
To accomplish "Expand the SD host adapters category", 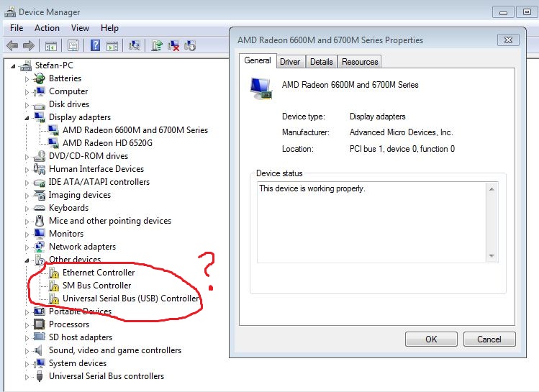I will pos(27,338).
